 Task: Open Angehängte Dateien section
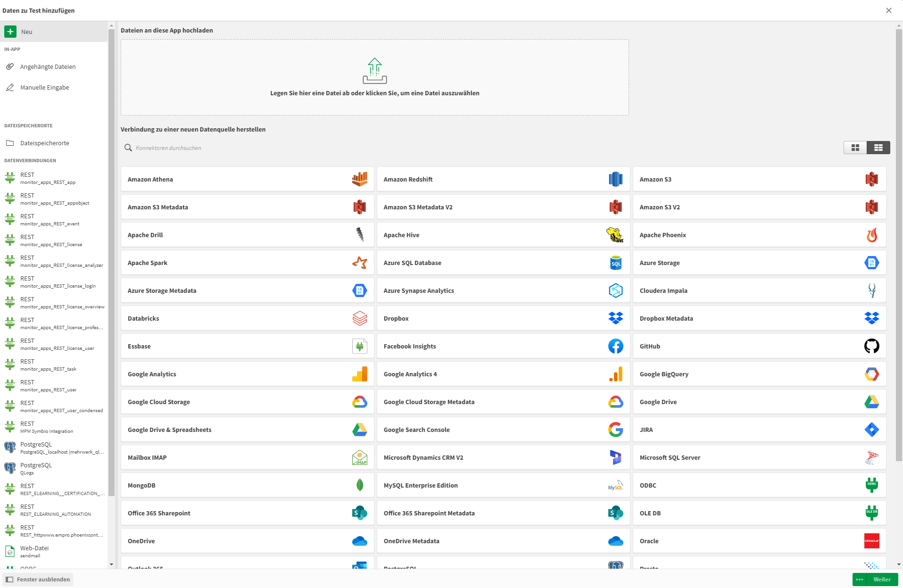pos(54,66)
